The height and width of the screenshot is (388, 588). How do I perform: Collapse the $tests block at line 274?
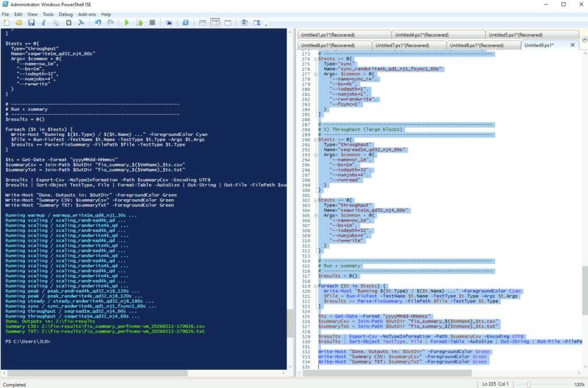[315, 58]
